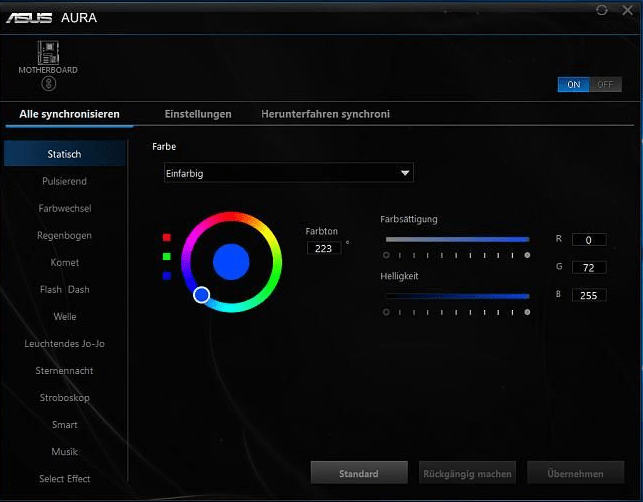Pick the red preset color swatch
The image size is (643, 502).
point(166,237)
